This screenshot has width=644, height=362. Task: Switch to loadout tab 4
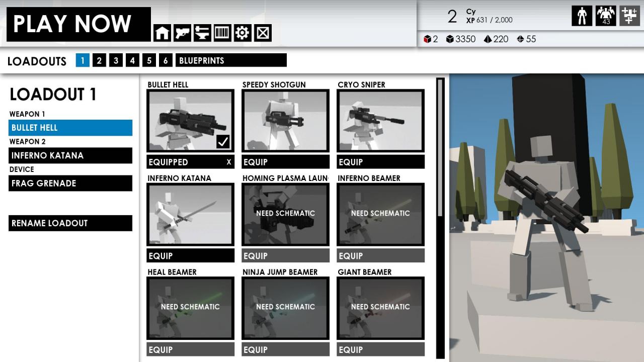[x=132, y=60]
